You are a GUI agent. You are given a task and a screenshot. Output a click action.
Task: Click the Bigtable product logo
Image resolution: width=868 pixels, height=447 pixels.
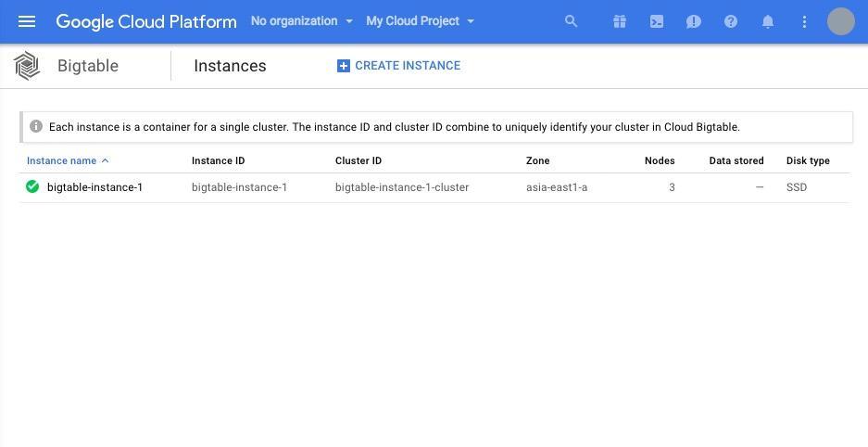pos(27,65)
